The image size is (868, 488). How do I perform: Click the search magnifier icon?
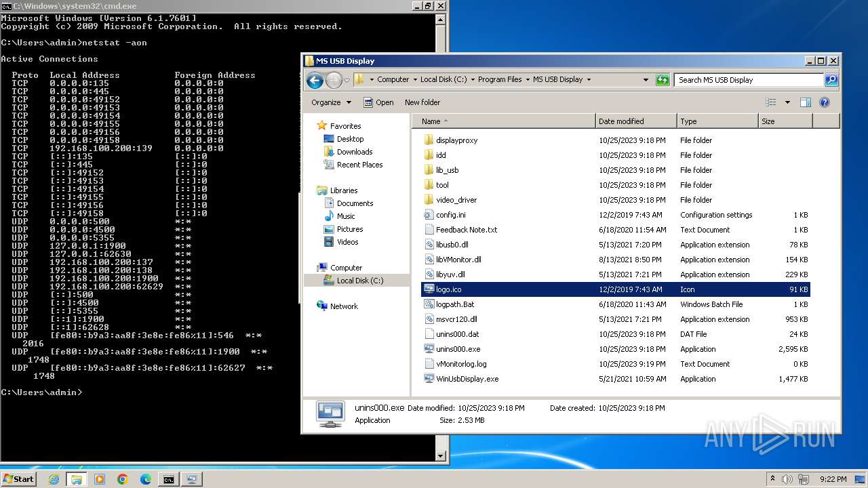(831, 80)
